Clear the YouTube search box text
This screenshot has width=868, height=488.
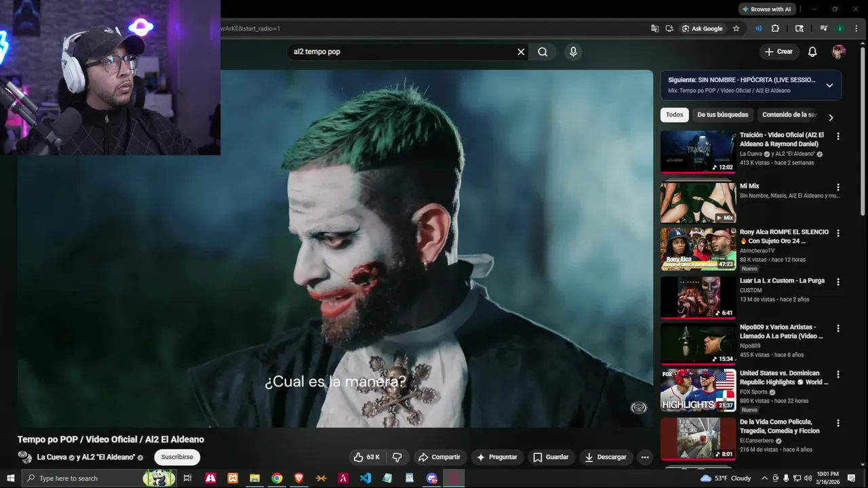click(521, 52)
